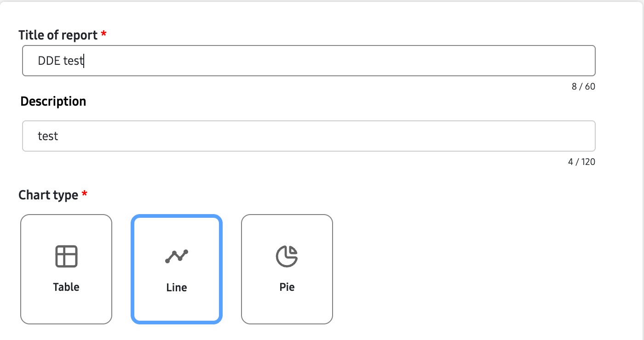The image size is (644, 340).
Task: Click inside the Description text field
Action: click(308, 136)
